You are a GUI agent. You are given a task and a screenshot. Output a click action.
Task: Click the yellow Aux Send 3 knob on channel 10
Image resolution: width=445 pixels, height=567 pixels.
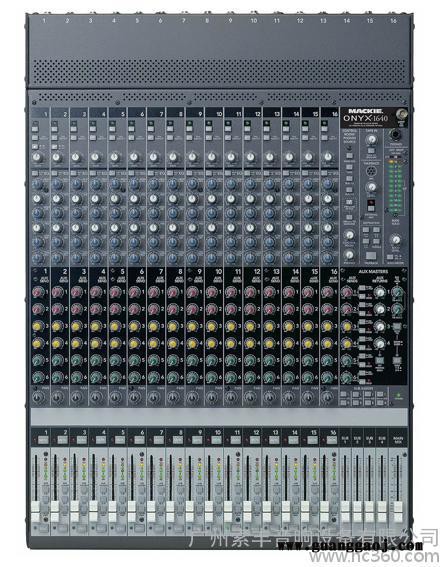(x=211, y=326)
